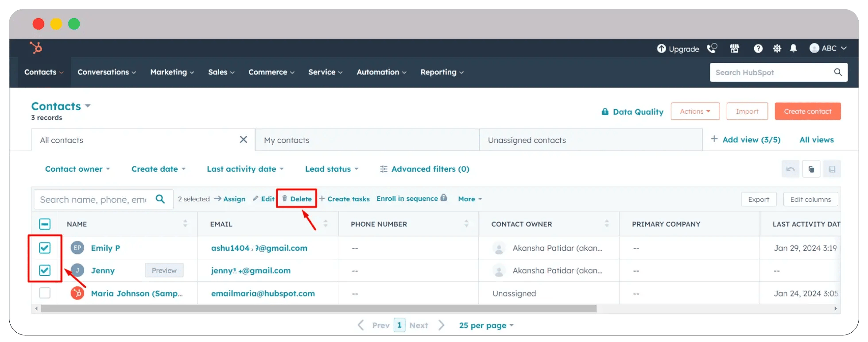
Task: Click the undo view changes icon
Action: 790,169
